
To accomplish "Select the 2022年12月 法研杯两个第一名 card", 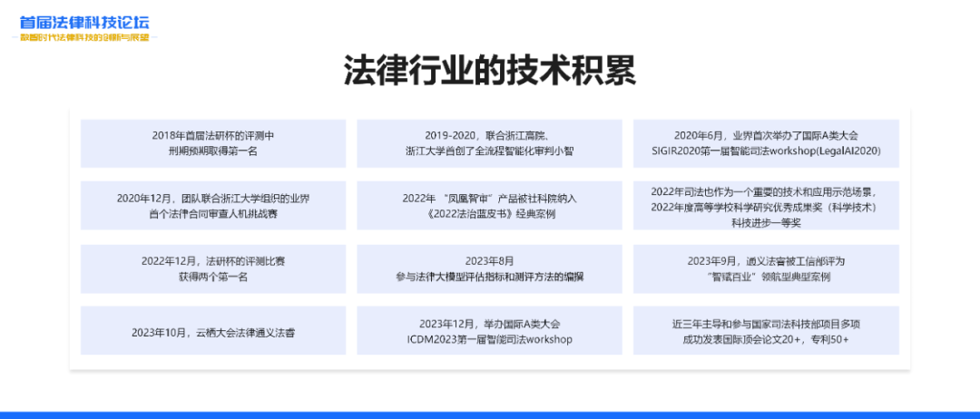I will tap(213, 268).
